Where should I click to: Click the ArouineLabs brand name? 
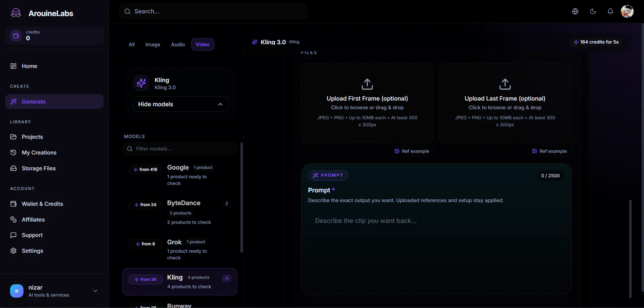coord(51,13)
